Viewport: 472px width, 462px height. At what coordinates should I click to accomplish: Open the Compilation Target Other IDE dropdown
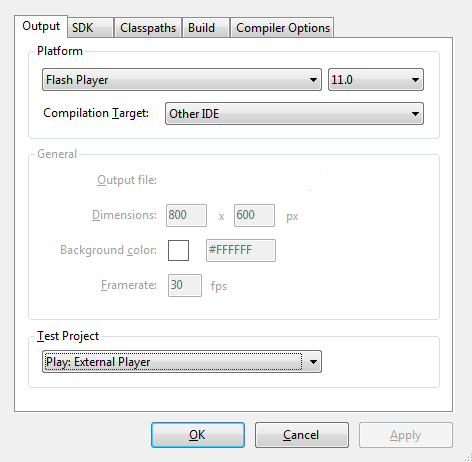pos(294,114)
